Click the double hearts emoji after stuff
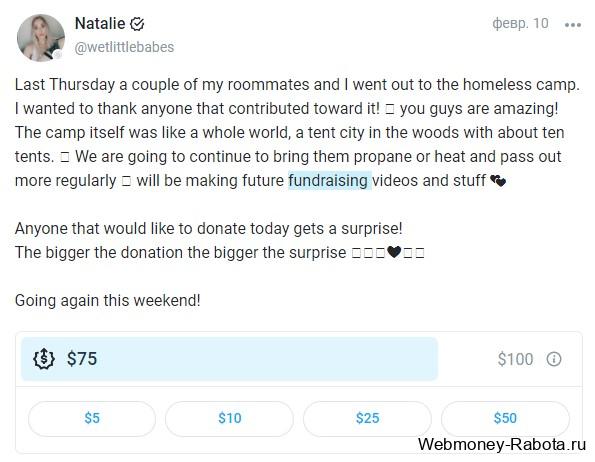 click(x=498, y=181)
